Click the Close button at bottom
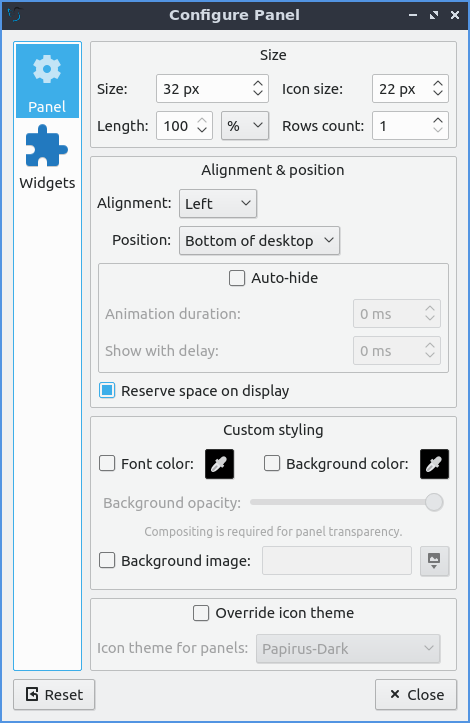The width and height of the screenshot is (470, 723). click(416, 694)
